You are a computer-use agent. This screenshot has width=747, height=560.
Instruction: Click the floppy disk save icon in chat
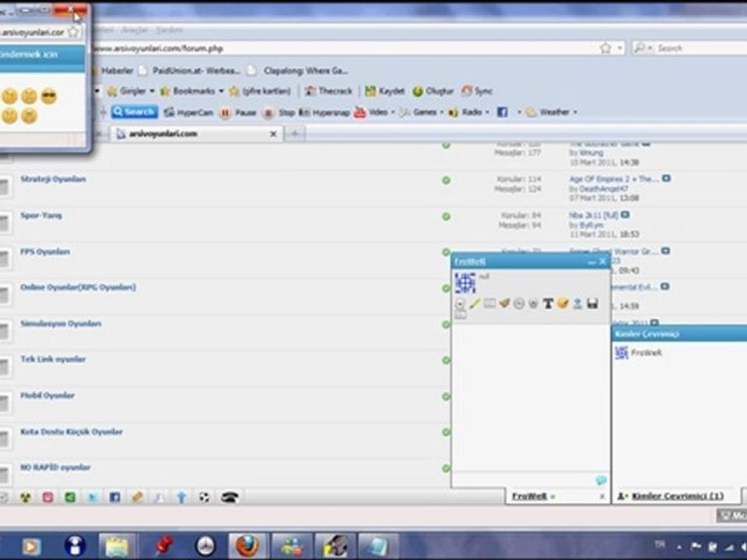coord(592,303)
